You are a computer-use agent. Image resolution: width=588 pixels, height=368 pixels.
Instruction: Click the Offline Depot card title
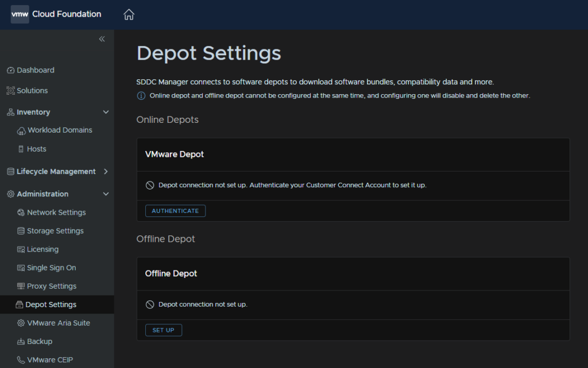click(171, 274)
